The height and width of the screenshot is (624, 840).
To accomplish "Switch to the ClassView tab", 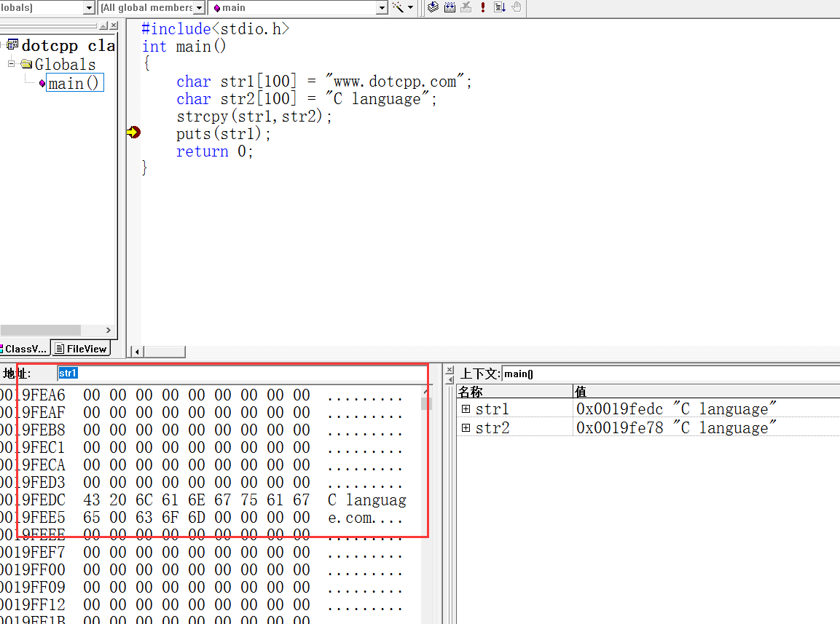I will [x=25, y=349].
